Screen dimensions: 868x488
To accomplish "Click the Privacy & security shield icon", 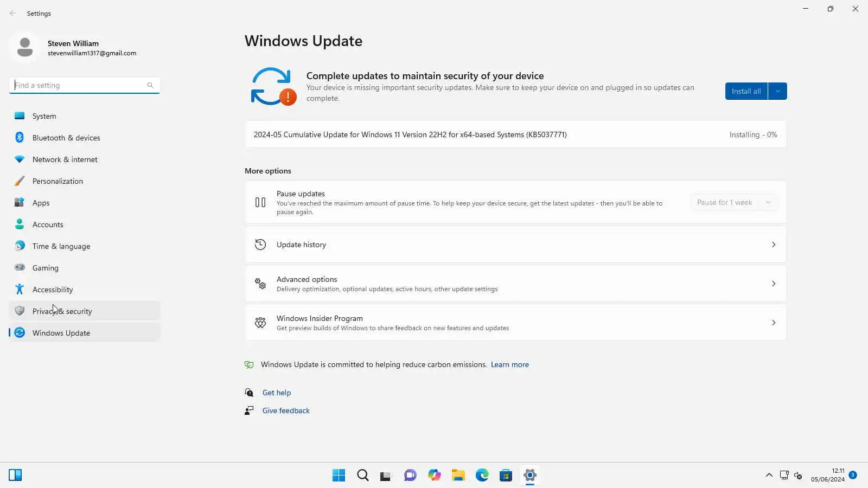I will tap(20, 311).
